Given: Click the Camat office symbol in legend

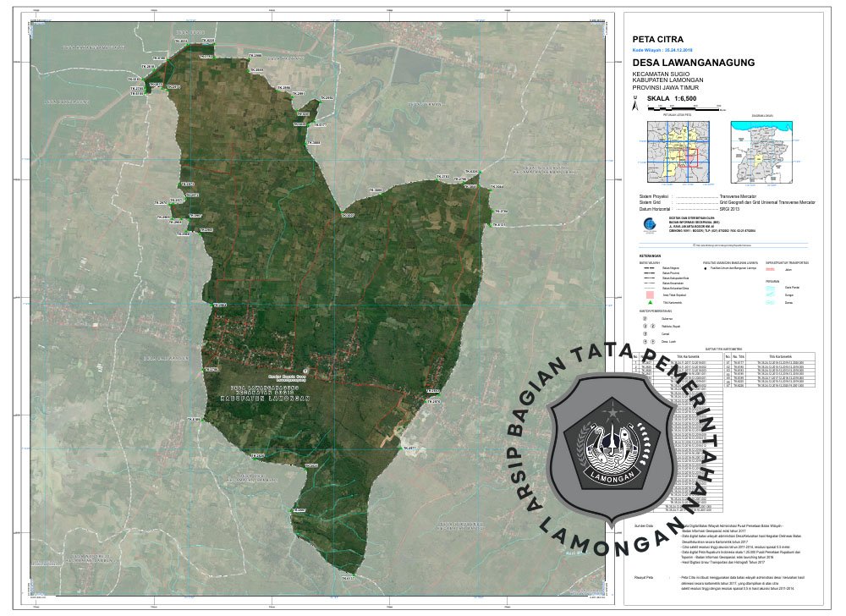Looking at the screenshot, I should (x=645, y=333).
